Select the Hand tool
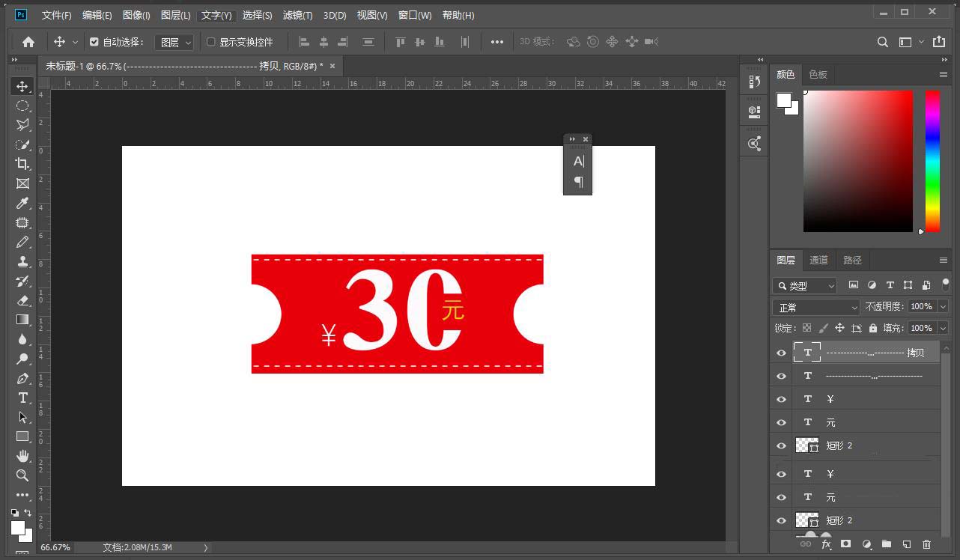 (22, 456)
